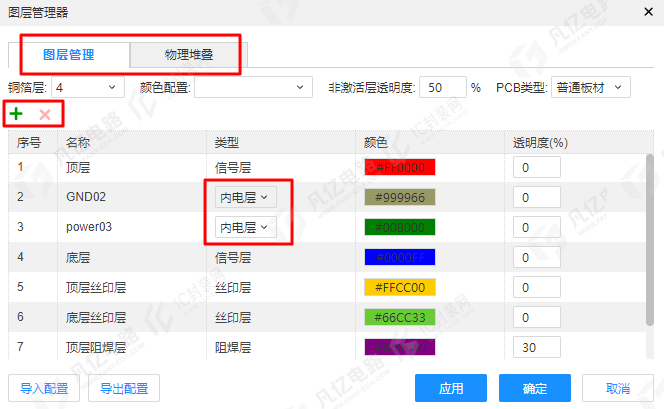664x409 pixels.
Task: Switch to the 物理堆叠 tab
Action: (x=188, y=55)
